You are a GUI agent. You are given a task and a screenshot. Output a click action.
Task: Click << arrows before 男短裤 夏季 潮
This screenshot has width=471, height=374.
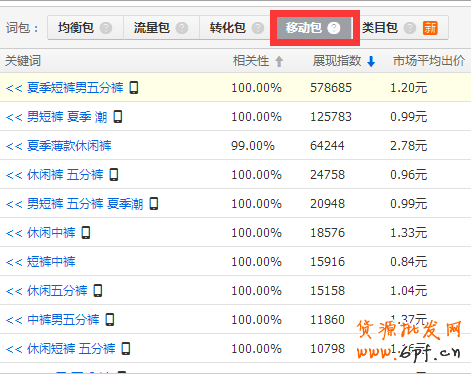click(x=14, y=117)
